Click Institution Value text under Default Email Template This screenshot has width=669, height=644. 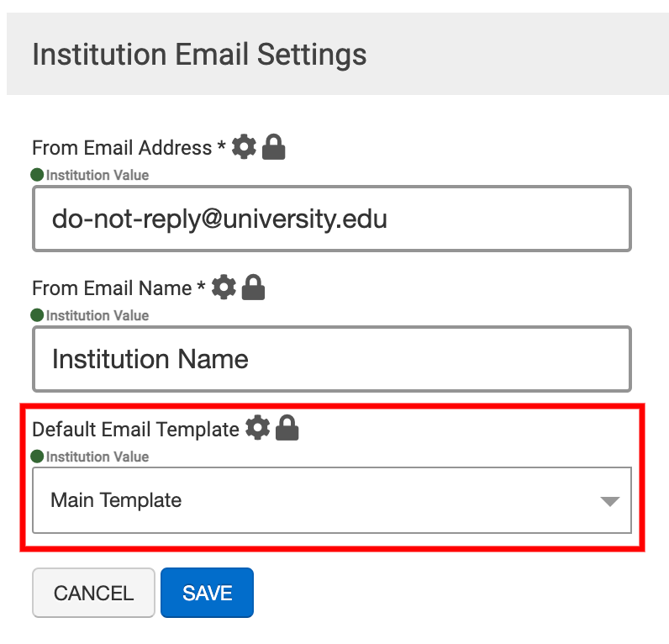(x=97, y=457)
